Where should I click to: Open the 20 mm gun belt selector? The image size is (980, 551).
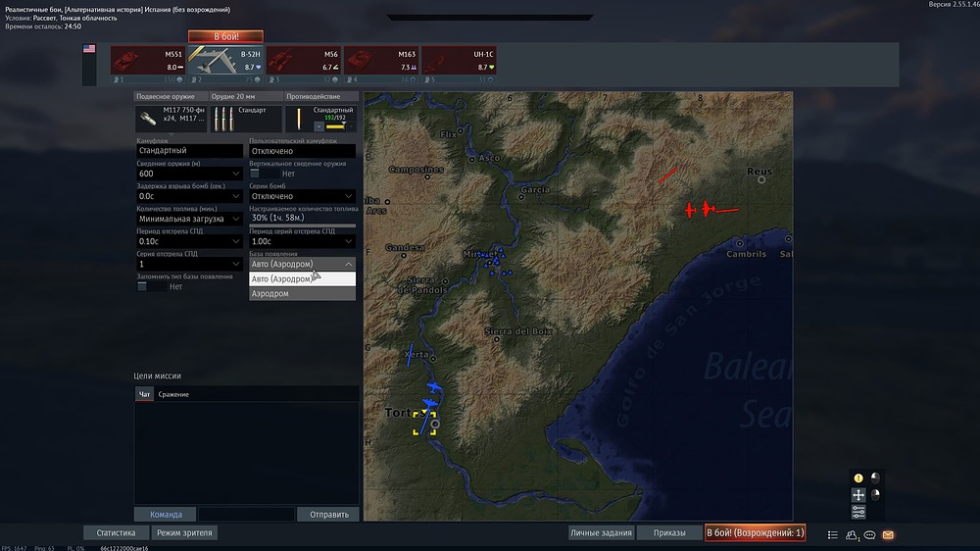click(x=245, y=119)
